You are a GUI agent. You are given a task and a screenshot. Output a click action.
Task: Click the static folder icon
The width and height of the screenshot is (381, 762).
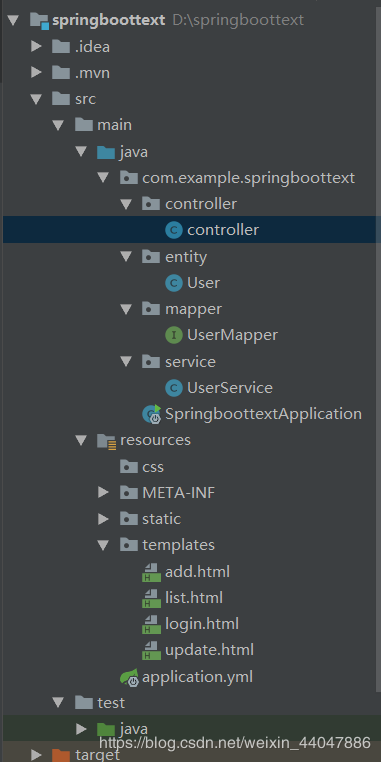[129, 519]
